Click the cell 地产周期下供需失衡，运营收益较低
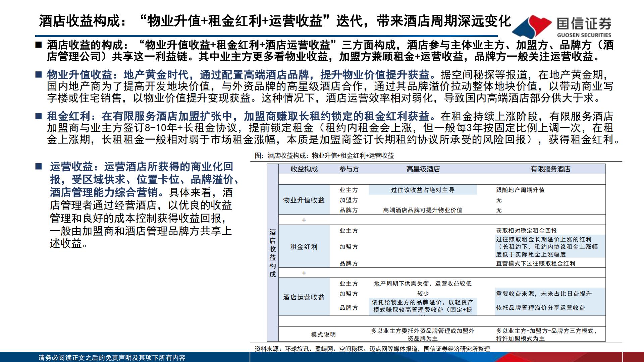644x362 pixels. tap(423, 284)
